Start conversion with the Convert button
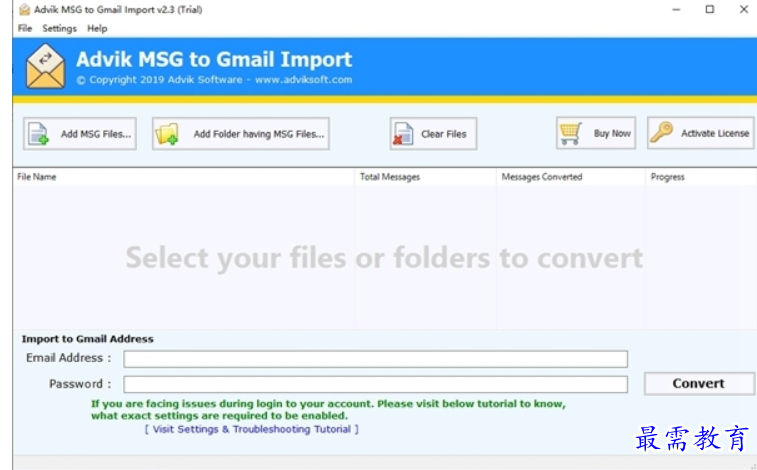 pos(699,384)
